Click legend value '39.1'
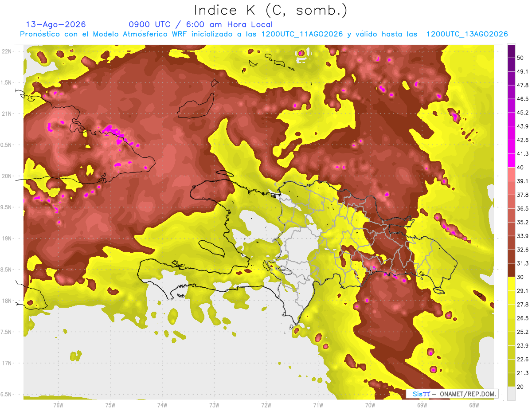The width and height of the screenshot is (532, 411). coord(522,181)
